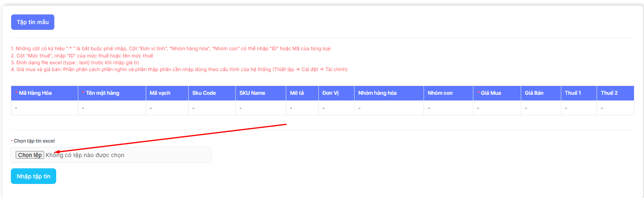Viewport: 644px width, 198px height.
Task: Select the "Mã Hàng Hóa" column header
Action: 35,93
